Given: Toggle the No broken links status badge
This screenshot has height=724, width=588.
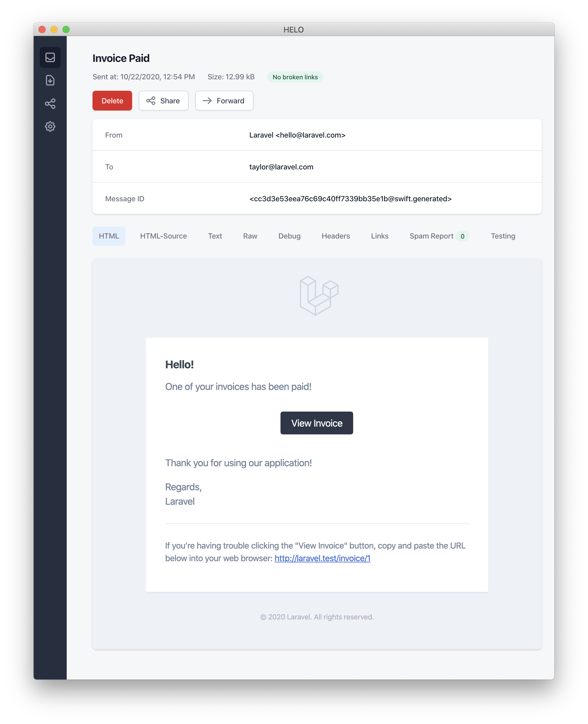Looking at the screenshot, I should pos(295,77).
